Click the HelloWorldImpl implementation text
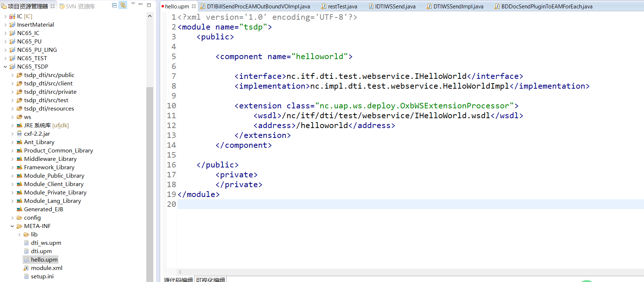This screenshot has height=282, width=644. click(x=409, y=86)
